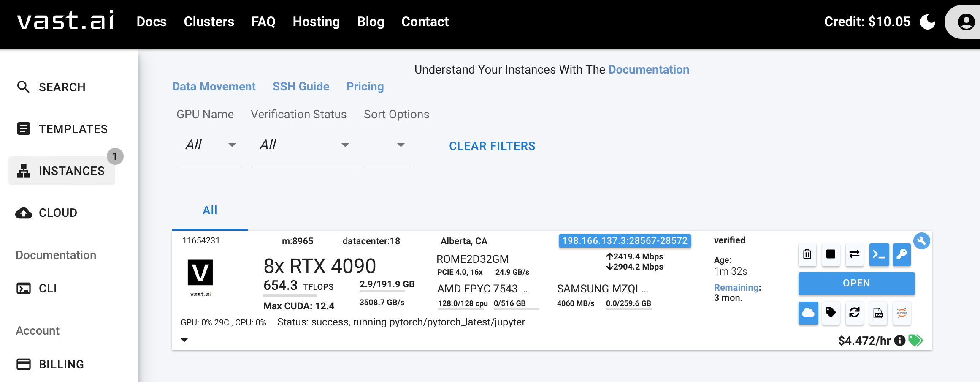Click the reboot circular arrows icon

tap(855, 313)
